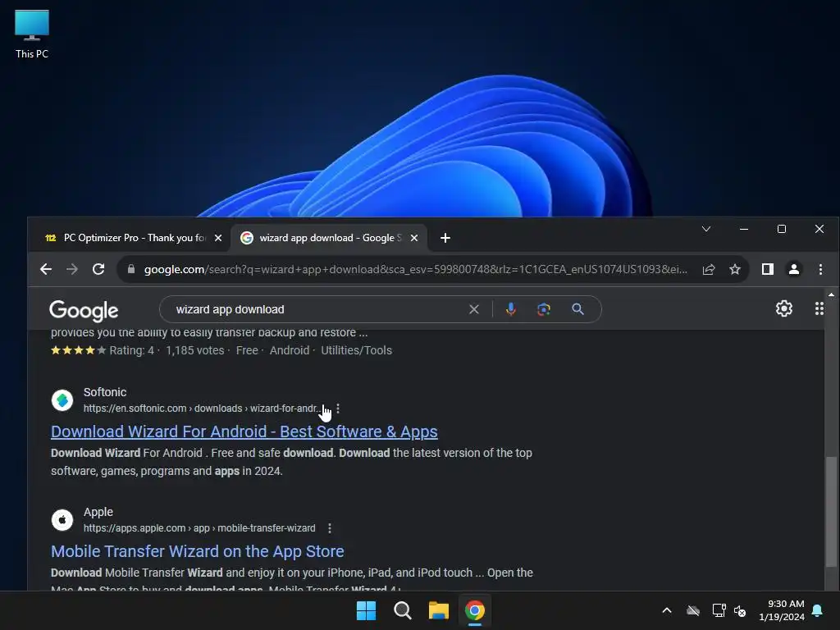This screenshot has width=840, height=630.
Task: Go back with Chrome's back arrow
Action: (x=46, y=269)
